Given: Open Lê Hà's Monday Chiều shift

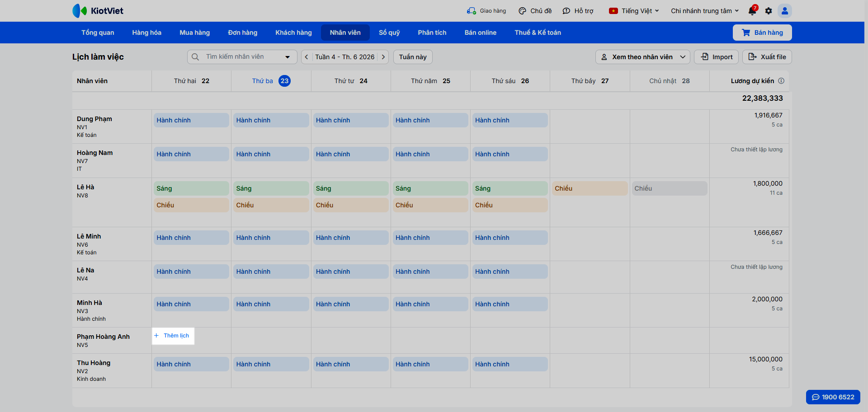Looking at the screenshot, I should coord(191,205).
